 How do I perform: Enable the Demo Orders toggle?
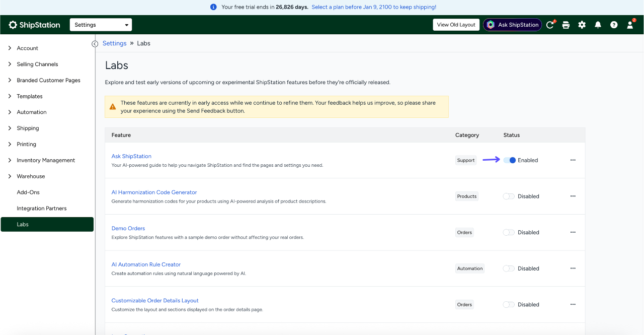509,232
